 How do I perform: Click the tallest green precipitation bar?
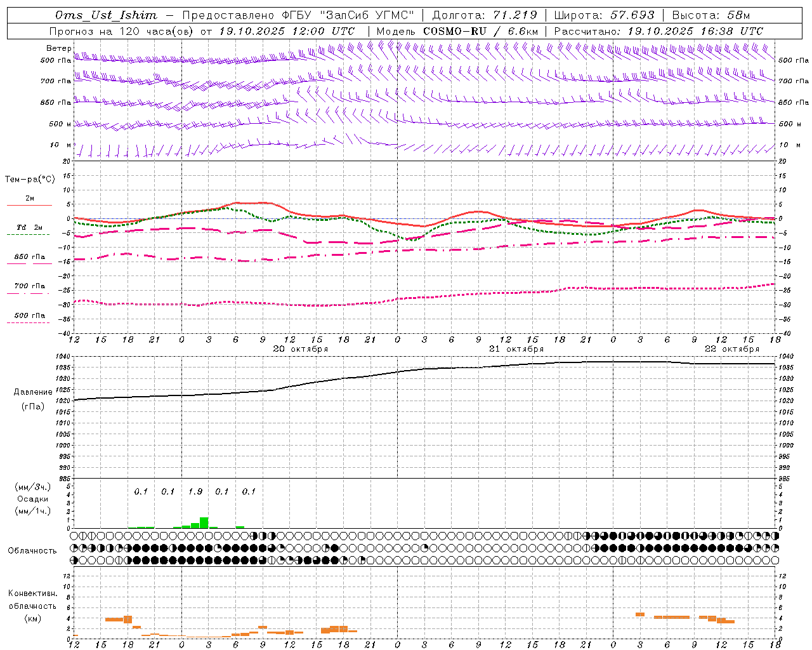tap(204, 522)
